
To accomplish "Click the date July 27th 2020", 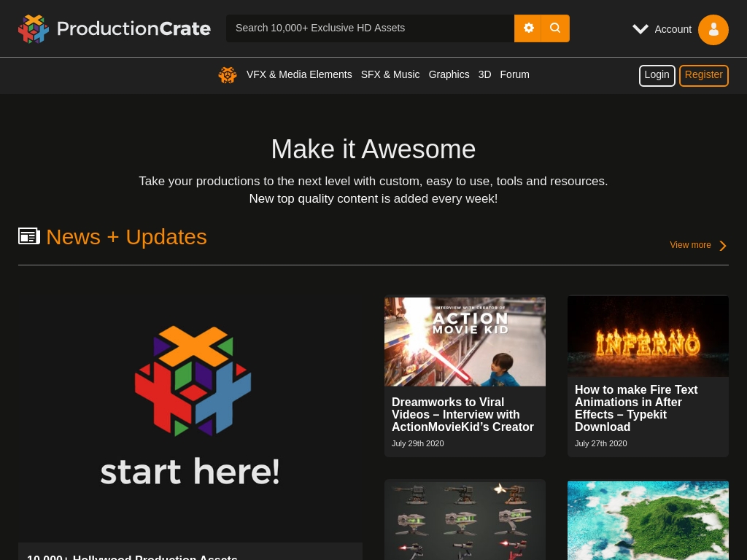I will [x=601, y=443].
